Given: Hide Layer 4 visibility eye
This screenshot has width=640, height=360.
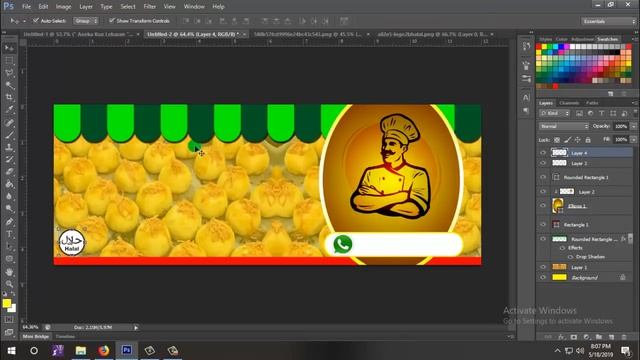Looking at the screenshot, I should click(543, 153).
